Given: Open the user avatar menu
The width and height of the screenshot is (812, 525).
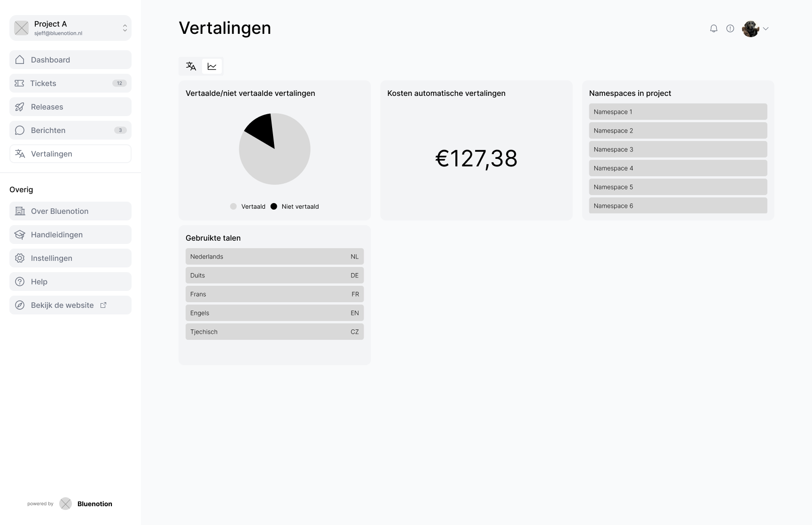Looking at the screenshot, I should click(x=750, y=29).
